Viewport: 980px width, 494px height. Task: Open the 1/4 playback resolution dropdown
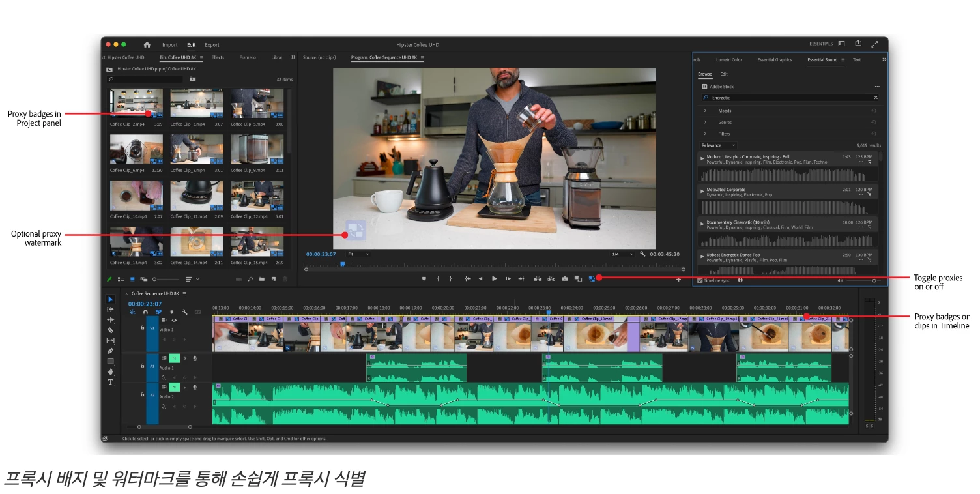(x=622, y=254)
